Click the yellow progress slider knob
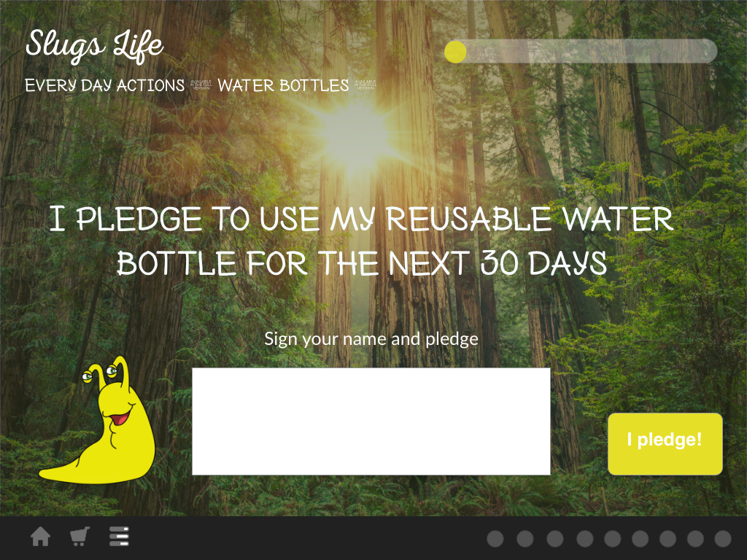The image size is (747, 560). [x=455, y=52]
